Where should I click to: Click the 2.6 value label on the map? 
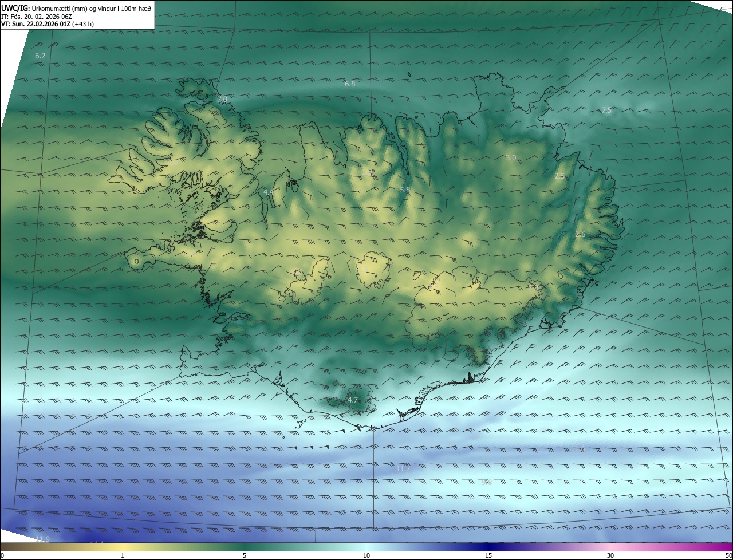[580, 235]
